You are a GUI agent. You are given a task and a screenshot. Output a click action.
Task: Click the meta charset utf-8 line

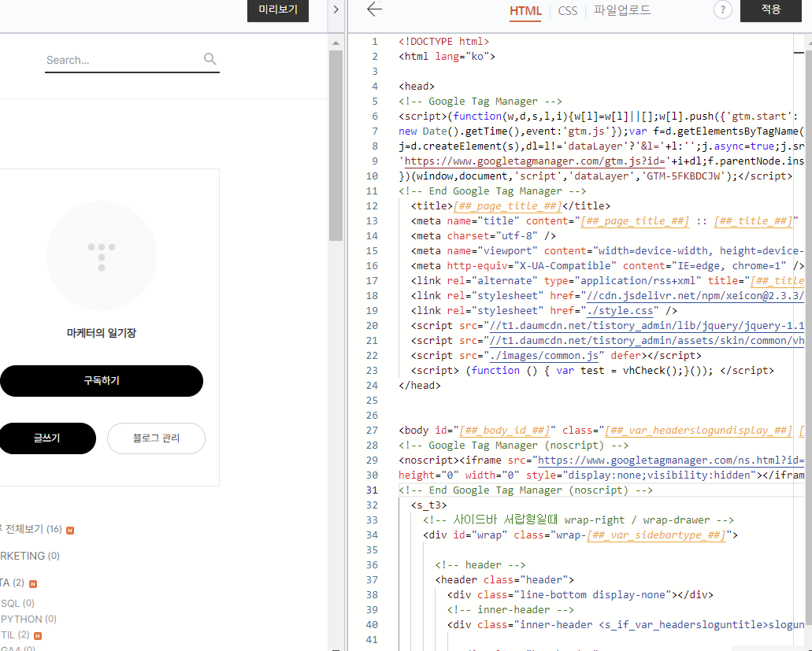tap(483, 236)
